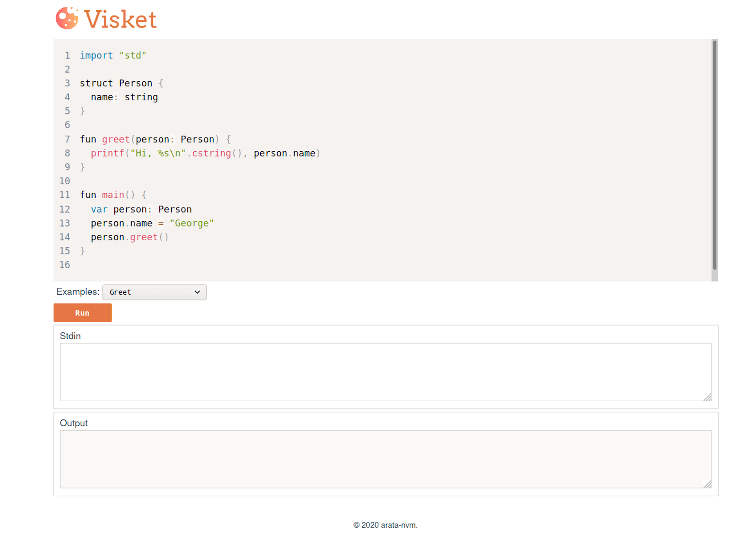This screenshot has height=536, width=756.
Task: Place cursor at "George" string literal
Action: [x=192, y=223]
